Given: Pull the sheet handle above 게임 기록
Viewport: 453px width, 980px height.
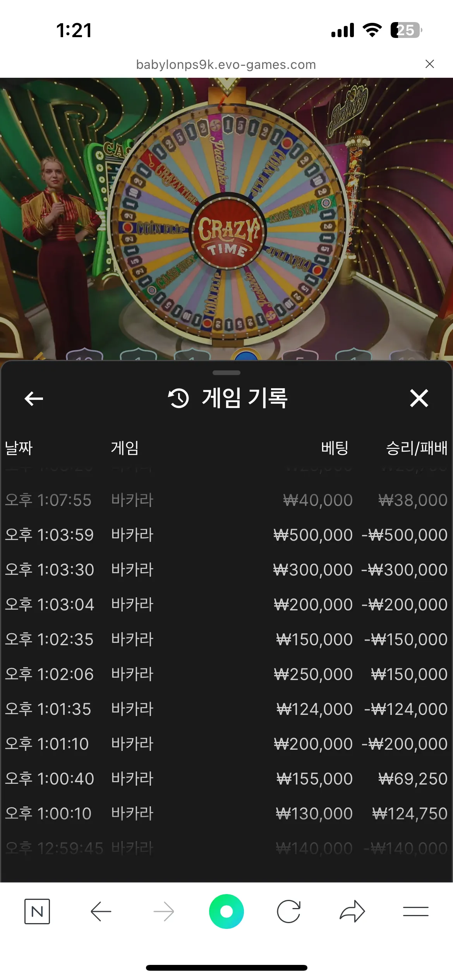Looking at the screenshot, I should pos(226,373).
